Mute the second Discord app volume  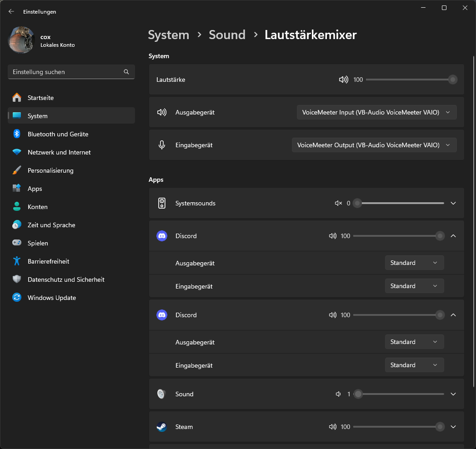(x=333, y=315)
